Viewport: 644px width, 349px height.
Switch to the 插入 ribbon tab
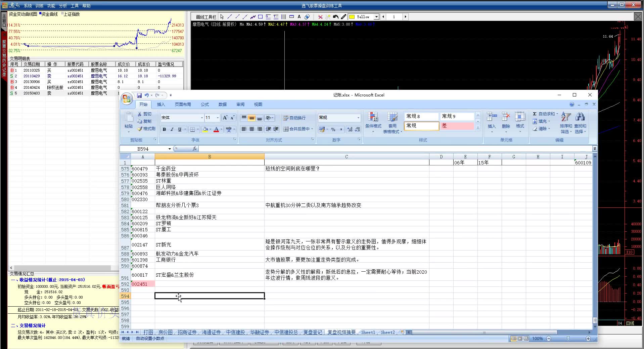pos(161,105)
